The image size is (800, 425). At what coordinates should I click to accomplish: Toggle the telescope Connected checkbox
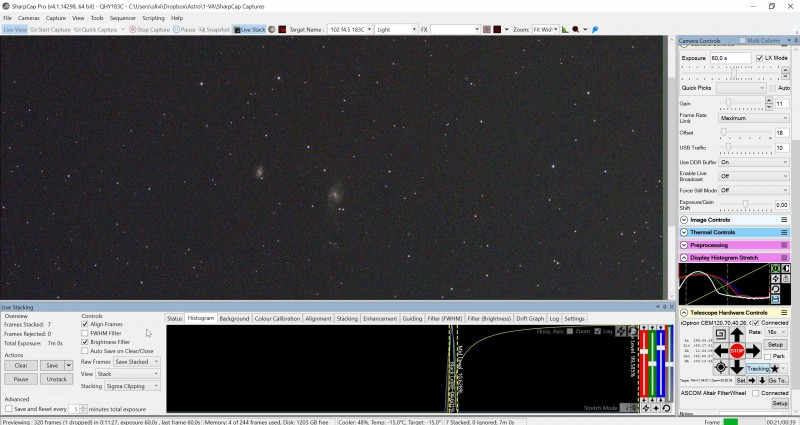(756, 323)
